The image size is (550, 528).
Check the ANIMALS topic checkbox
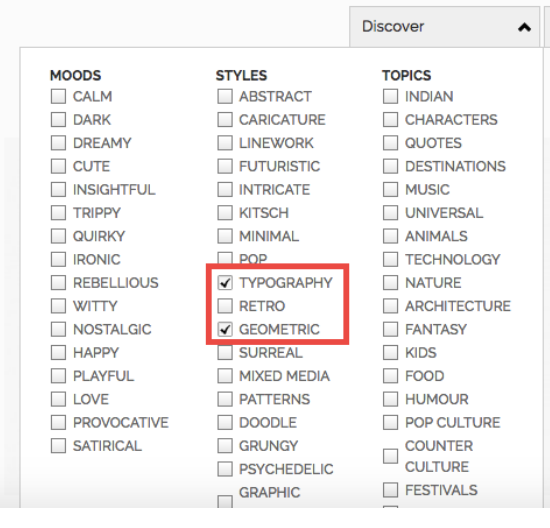coord(390,236)
